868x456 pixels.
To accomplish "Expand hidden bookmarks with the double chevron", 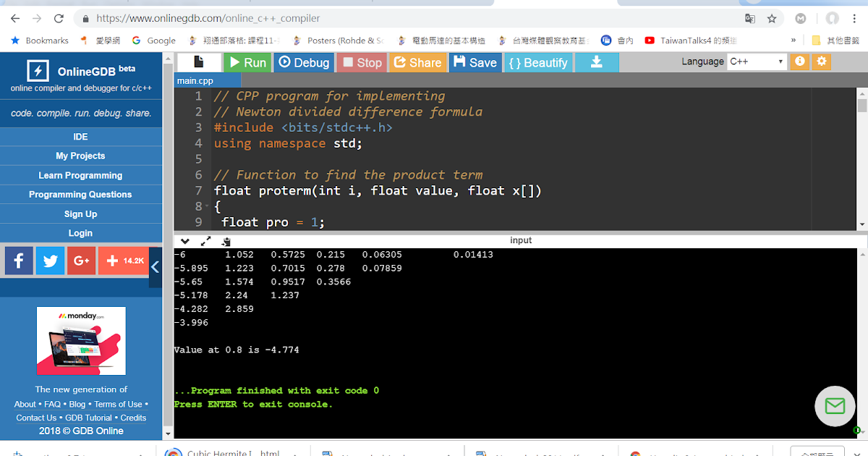I will pyautogui.click(x=793, y=41).
